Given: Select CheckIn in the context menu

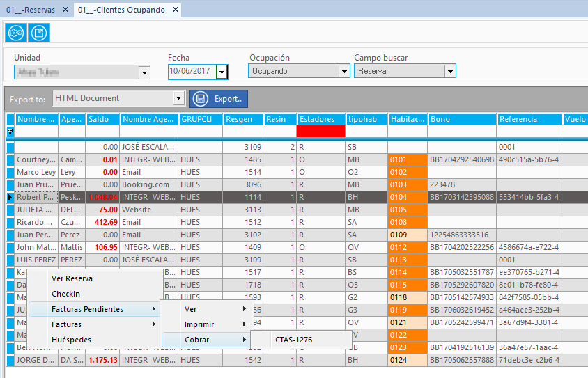Looking at the screenshot, I should [65, 294].
